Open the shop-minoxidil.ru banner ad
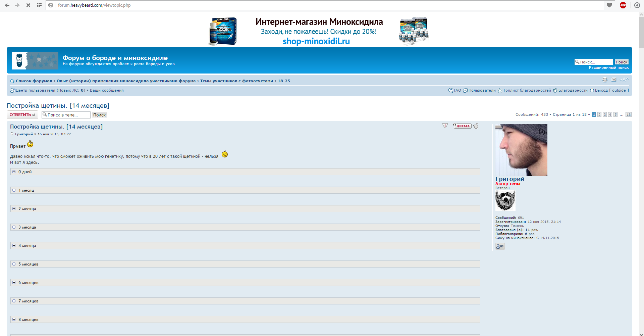This screenshot has height=336, width=644. [319, 31]
